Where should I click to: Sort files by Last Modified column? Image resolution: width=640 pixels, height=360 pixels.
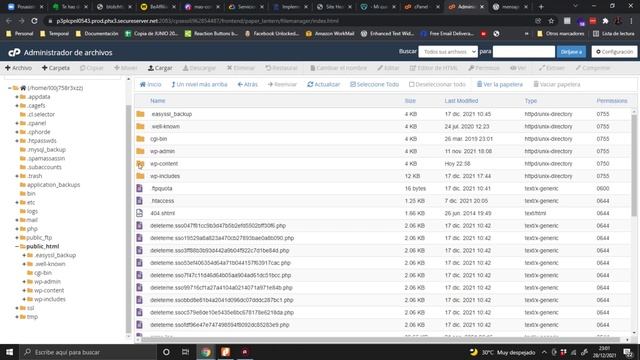tap(461, 101)
